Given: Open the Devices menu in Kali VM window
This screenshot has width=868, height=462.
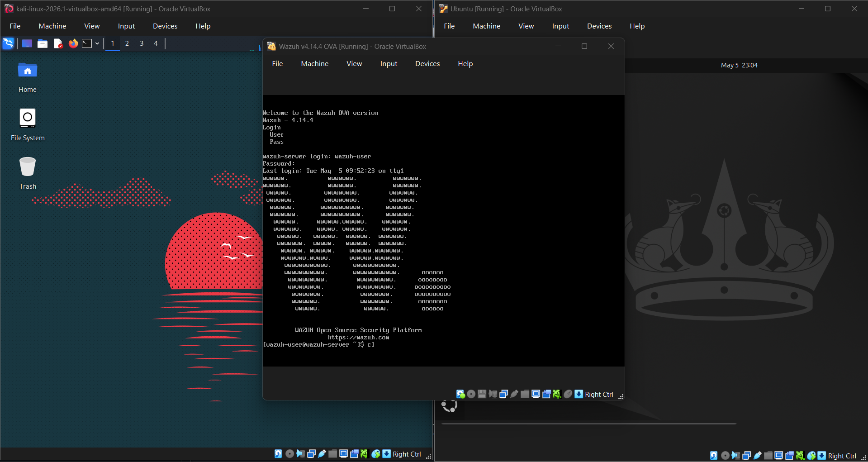Looking at the screenshot, I should pyautogui.click(x=165, y=26).
